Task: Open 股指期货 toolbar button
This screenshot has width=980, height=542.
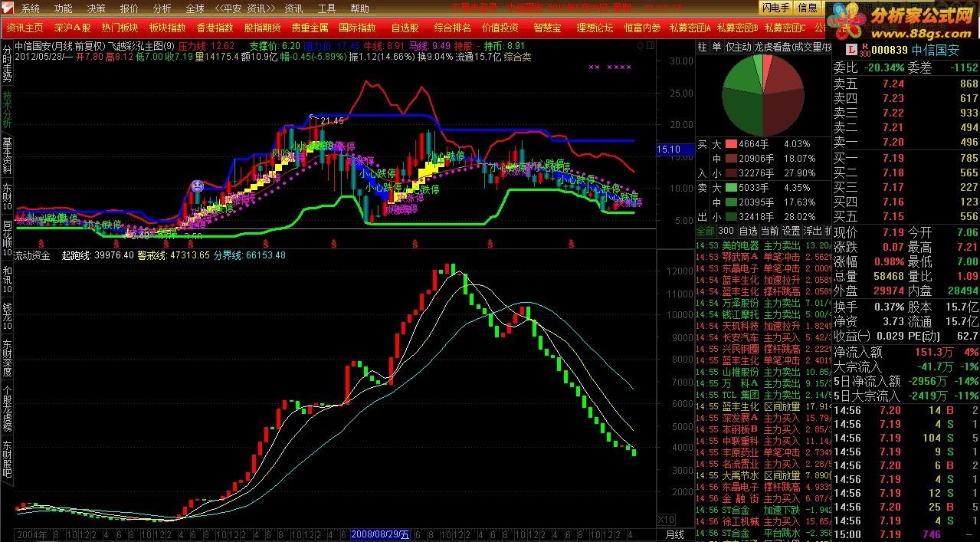Action: [262, 28]
